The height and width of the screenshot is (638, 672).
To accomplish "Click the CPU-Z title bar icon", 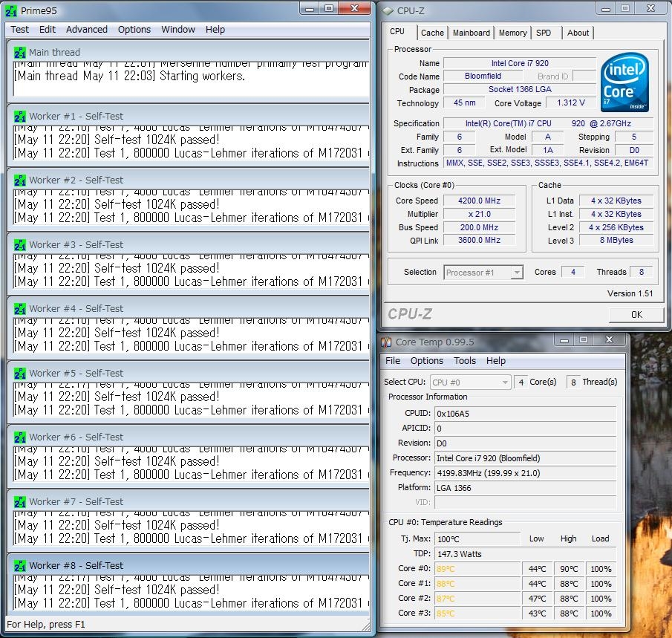I will pos(388,10).
